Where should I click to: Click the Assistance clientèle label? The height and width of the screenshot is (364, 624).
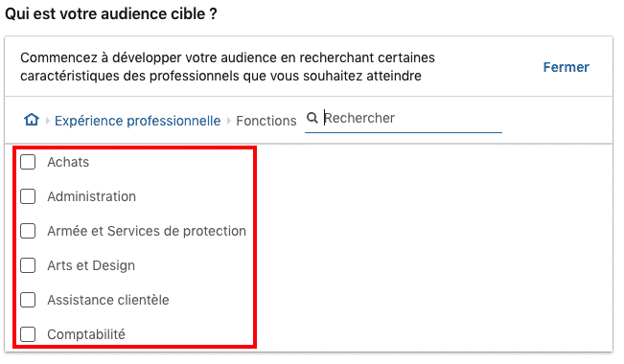tap(108, 300)
